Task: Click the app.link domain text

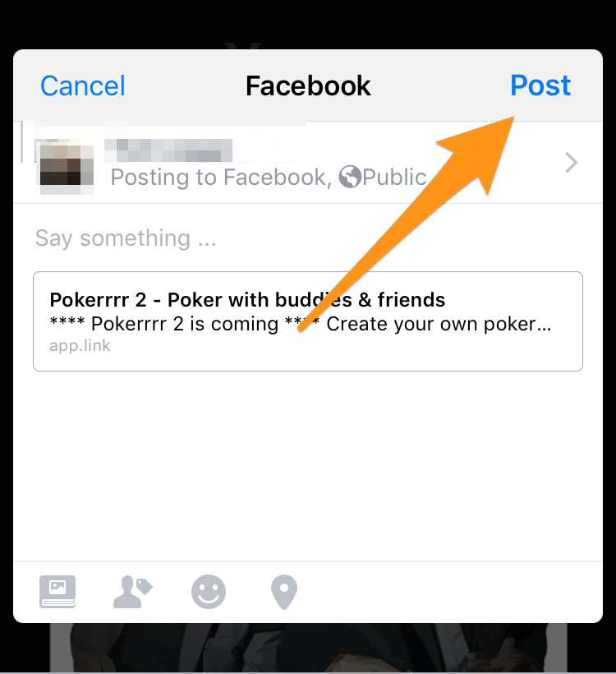Action: (80, 345)
